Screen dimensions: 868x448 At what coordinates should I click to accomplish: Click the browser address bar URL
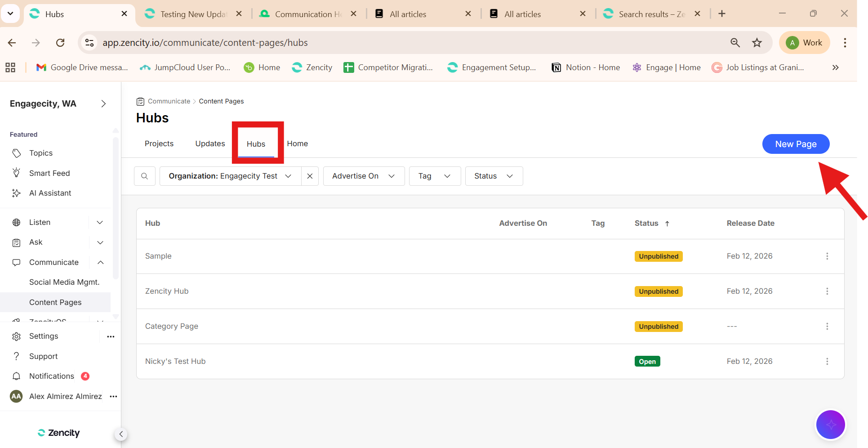coord(205,43)
